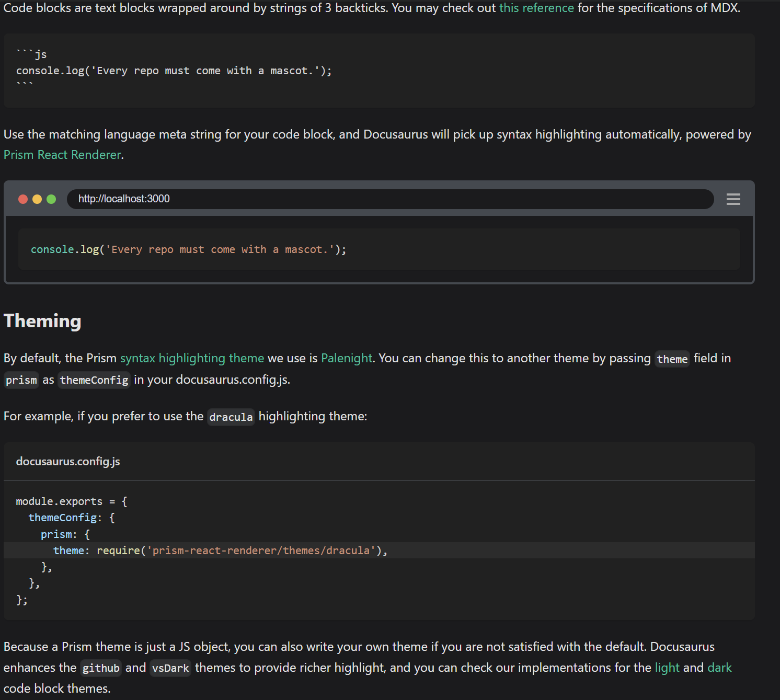Click the red dot in browser mockup
The width and height of the screenshot is (780, 700).
[x=23, y=199]
